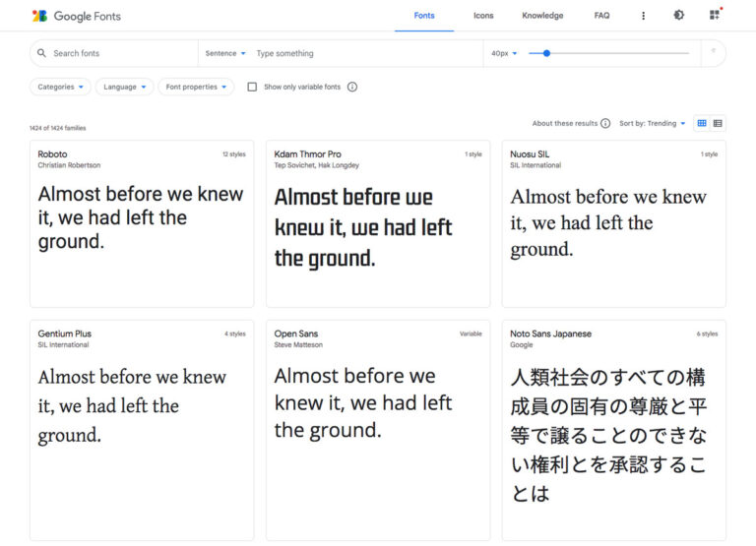Open Sort by Trending dropdown

(x=653, y=123)
